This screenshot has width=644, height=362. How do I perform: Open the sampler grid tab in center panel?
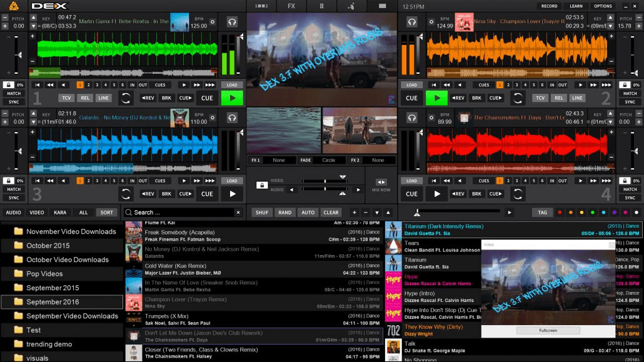click(x=321, y=6)
